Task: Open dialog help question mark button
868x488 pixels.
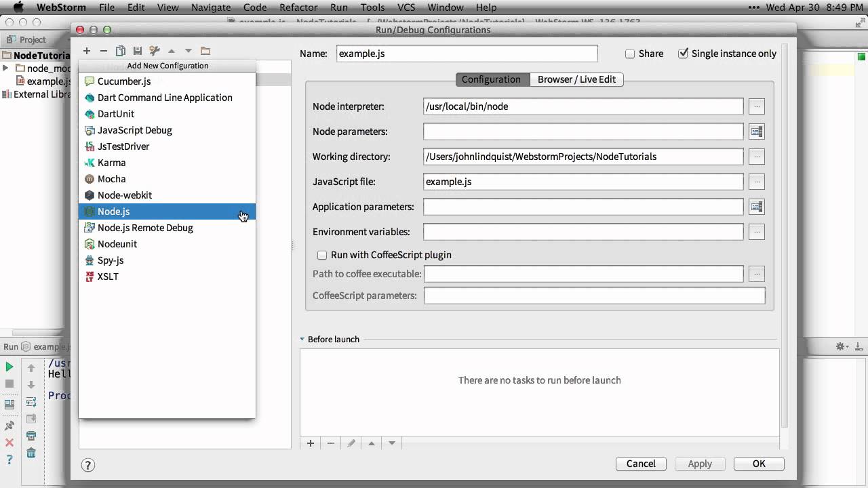Action: [x=88, y=465]
